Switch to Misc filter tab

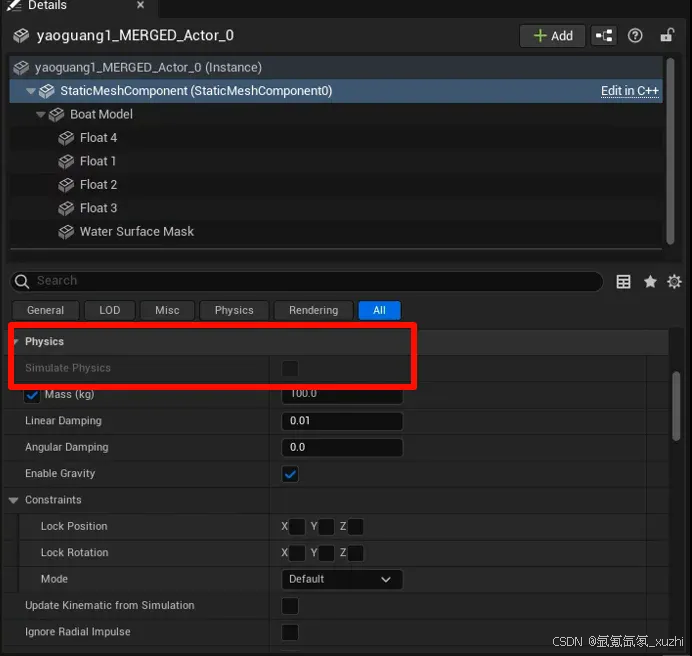pos(167,310)
